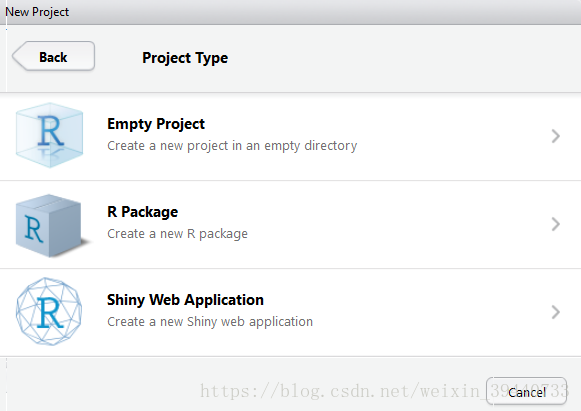Click 'Create a new Shiny web application' text

(210, 322)
